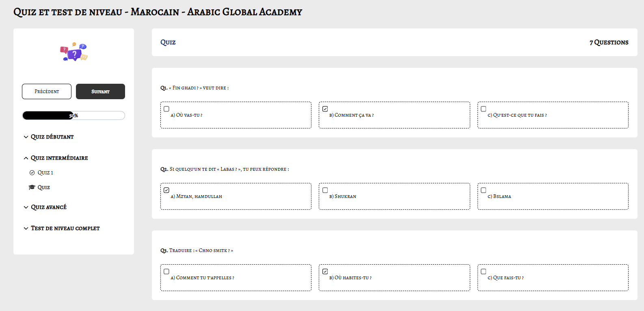Expand Test de niveau complet section
644x311 pixels.
[x=65, y=228]
